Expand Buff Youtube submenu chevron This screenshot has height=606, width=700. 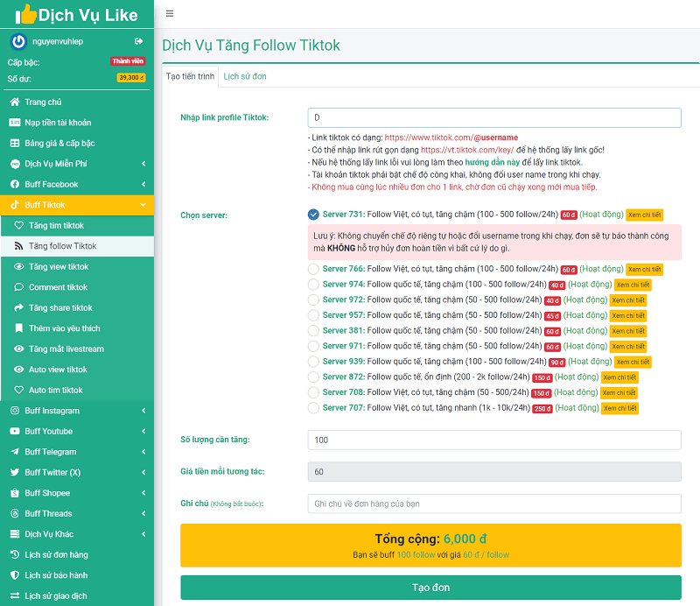(143, 431)
